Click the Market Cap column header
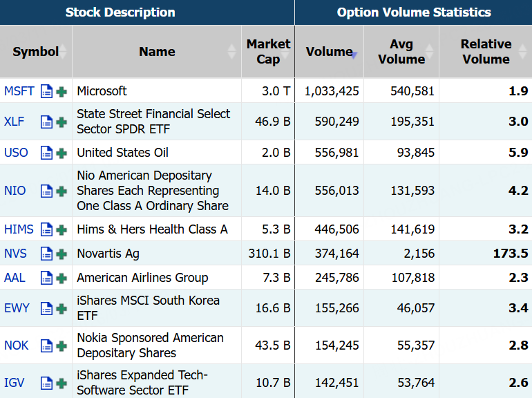Image resolution: width=532 pixels, height=398 pixels. pos(268,52)
